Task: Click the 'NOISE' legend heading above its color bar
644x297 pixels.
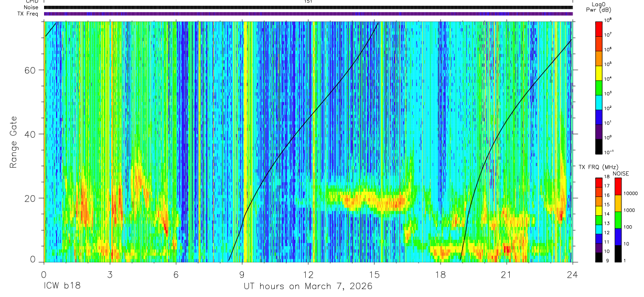Action: coord(621,173)
